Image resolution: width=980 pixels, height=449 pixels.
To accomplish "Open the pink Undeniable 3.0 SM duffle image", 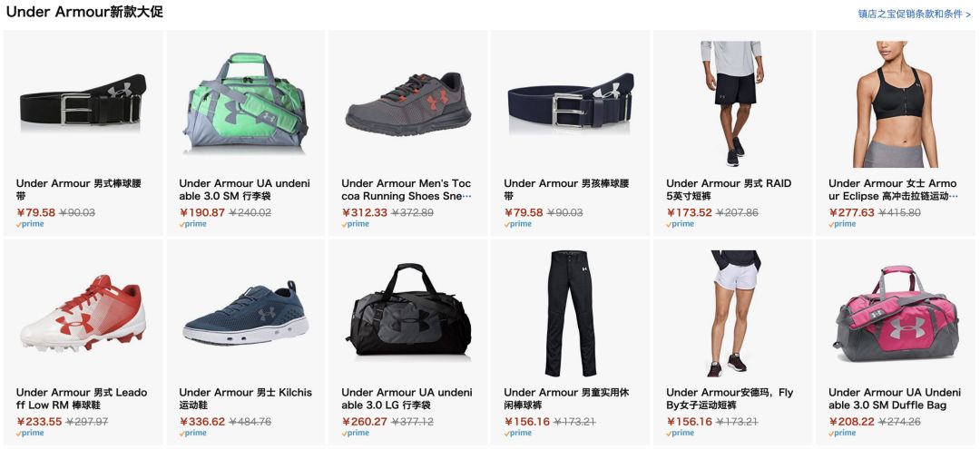I will 896,314.
